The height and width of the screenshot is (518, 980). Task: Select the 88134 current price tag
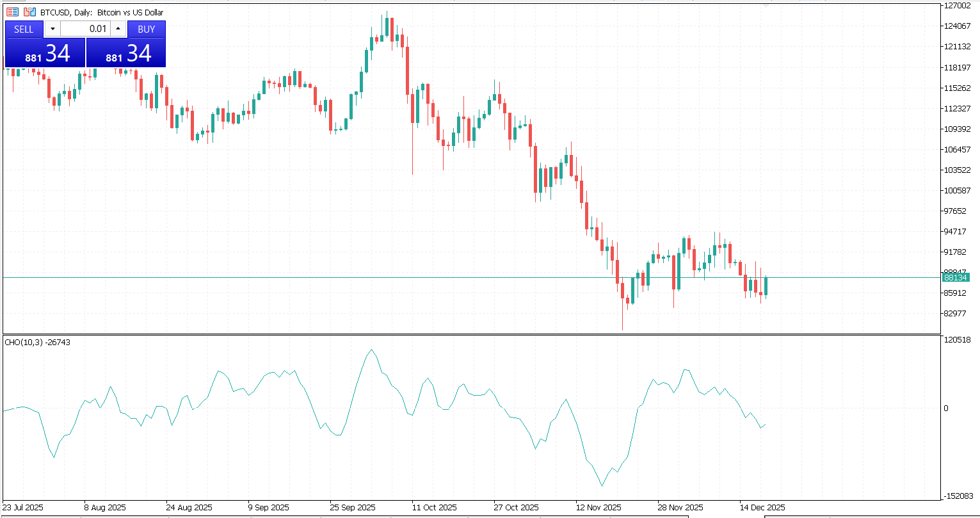point(956,277)
